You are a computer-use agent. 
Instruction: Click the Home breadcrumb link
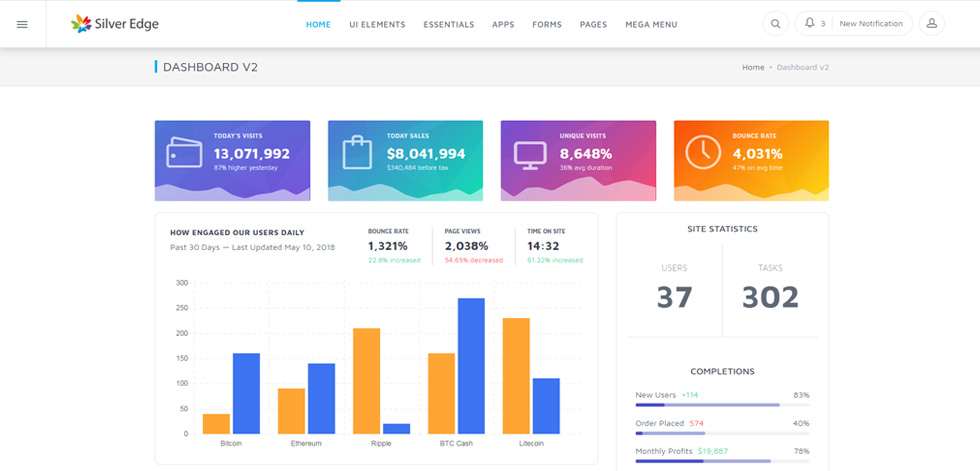(x=753, y=67)
